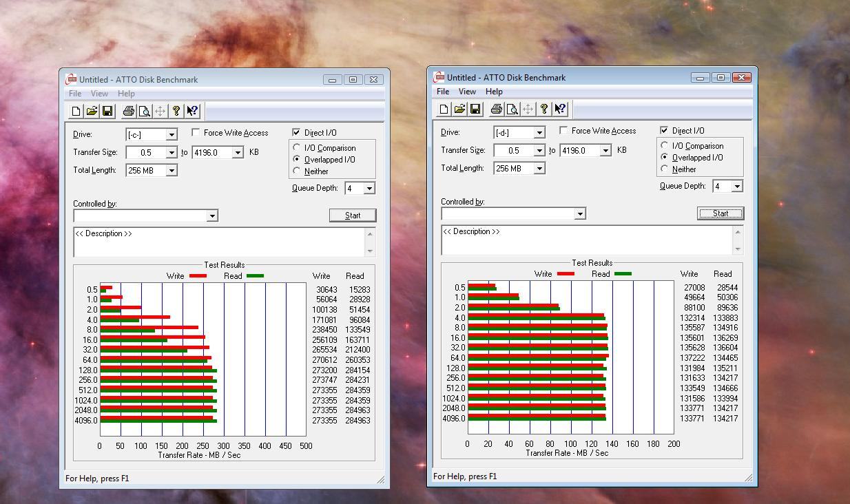Click Print Preview icon in left ATTO window
This screenshot has width=850, height=504.
[x=144, y=111]
